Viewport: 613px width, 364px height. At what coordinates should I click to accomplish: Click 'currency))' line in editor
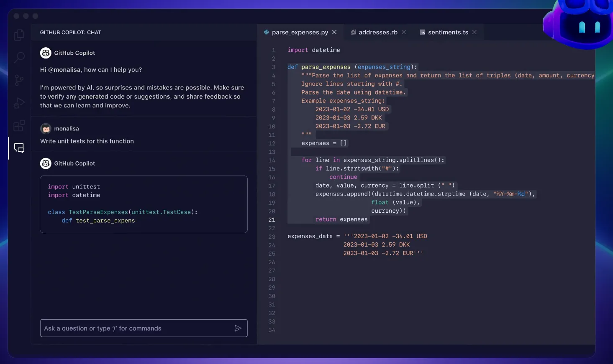(389, 211)
